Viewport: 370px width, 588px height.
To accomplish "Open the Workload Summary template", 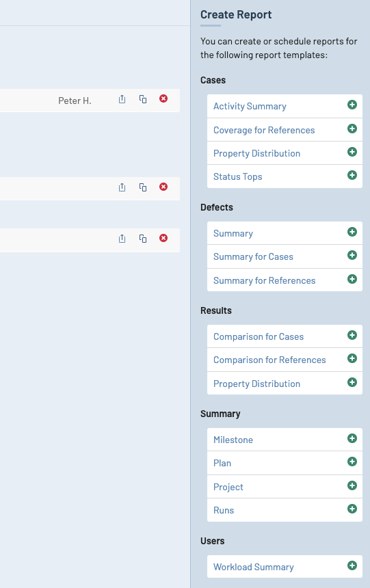I will click(x=253, y=567).
